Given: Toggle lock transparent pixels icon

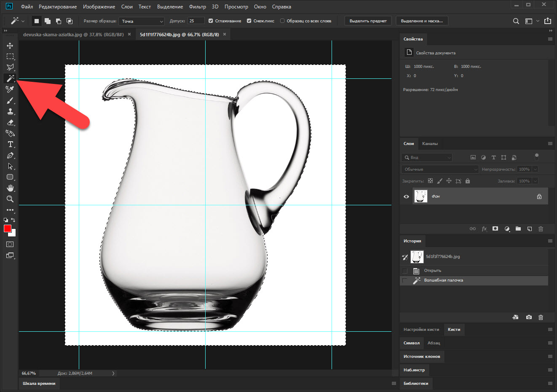Looking at the screenshot, I should [430, 181].
